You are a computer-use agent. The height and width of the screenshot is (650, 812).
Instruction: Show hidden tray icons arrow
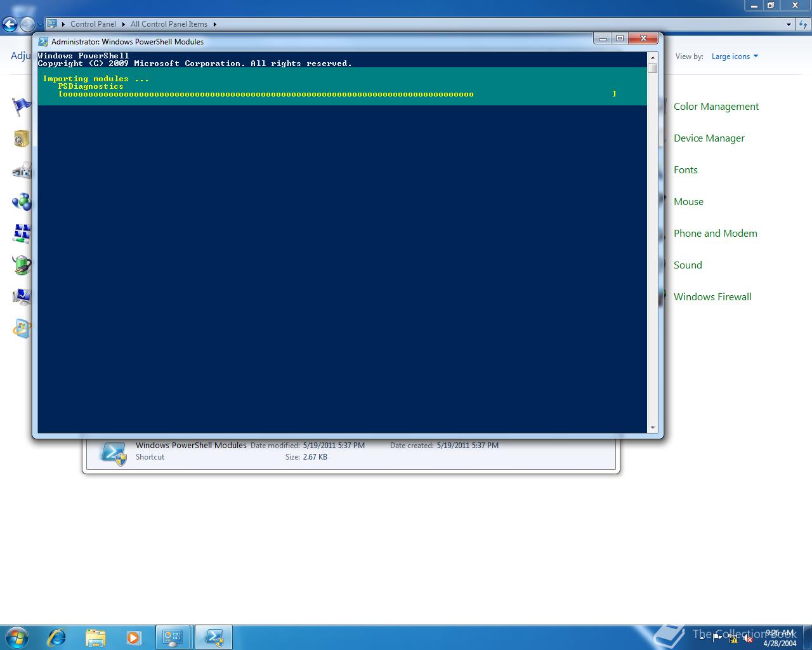[x=702, y=638]
